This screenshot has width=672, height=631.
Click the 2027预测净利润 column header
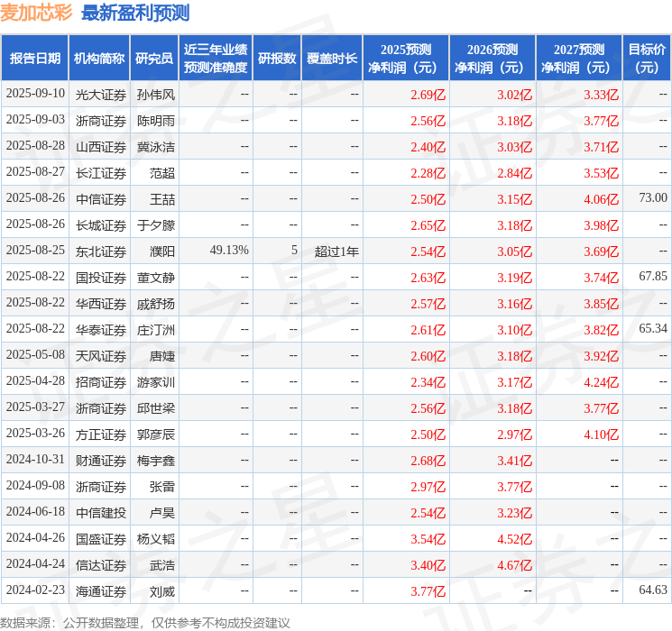click(579, 59)
